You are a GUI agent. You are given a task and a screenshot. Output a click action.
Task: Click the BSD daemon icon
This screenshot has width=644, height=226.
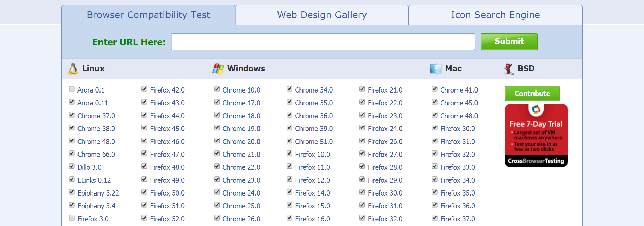pos(508,69)
